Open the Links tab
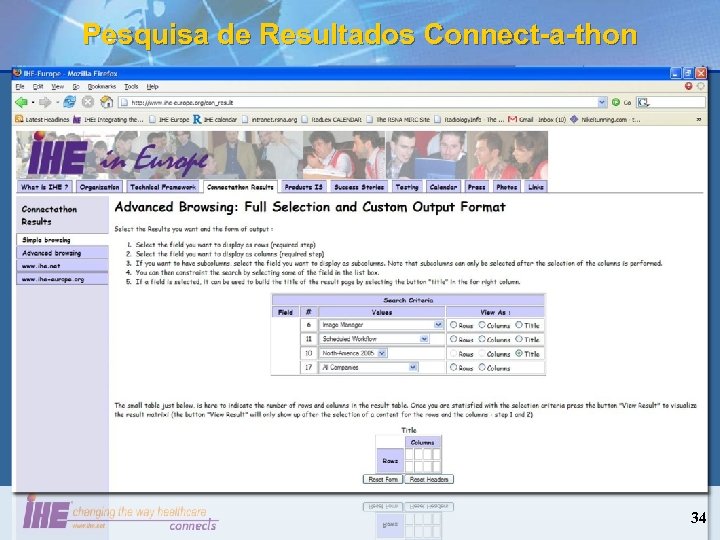This screenshot has height=540, width=720. (x=535, y=187)
